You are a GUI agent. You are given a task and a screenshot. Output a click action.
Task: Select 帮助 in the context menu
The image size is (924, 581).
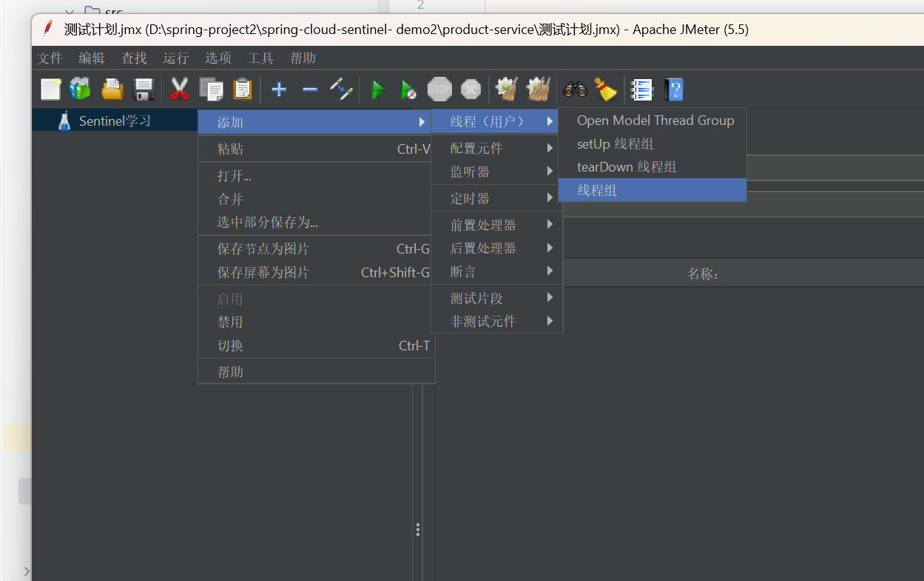(x=316, y=372)
